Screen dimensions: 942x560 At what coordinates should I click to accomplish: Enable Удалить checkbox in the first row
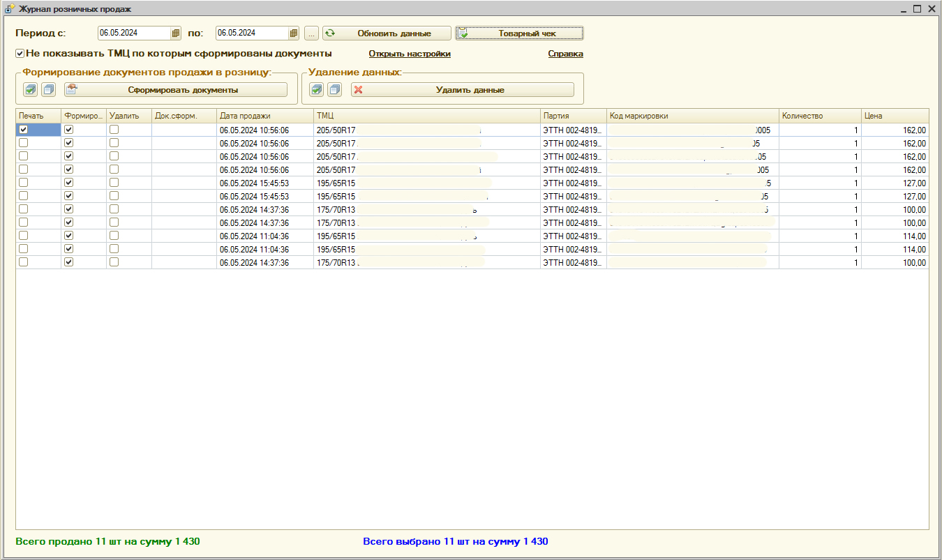click(x=114, y=130)
